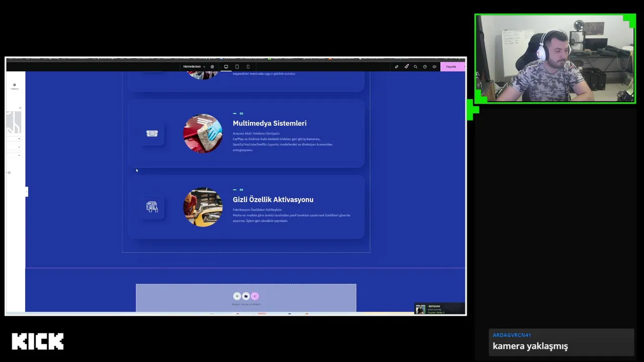Viewport: 644px width, 362px height.
Task: Switch to desktop responsive view
Action: (x=226, y=66)
